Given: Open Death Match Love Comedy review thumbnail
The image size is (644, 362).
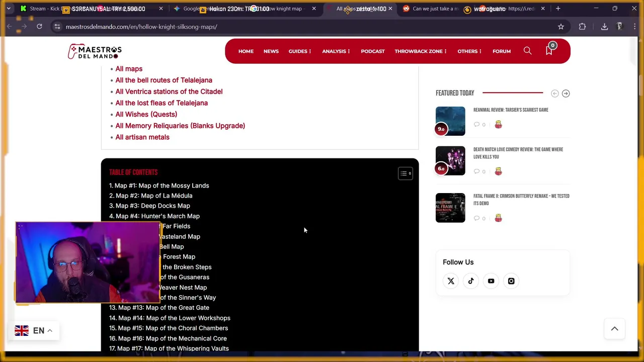Looking at the screenshot, I should pyautogui.click(x=450, y=161).
